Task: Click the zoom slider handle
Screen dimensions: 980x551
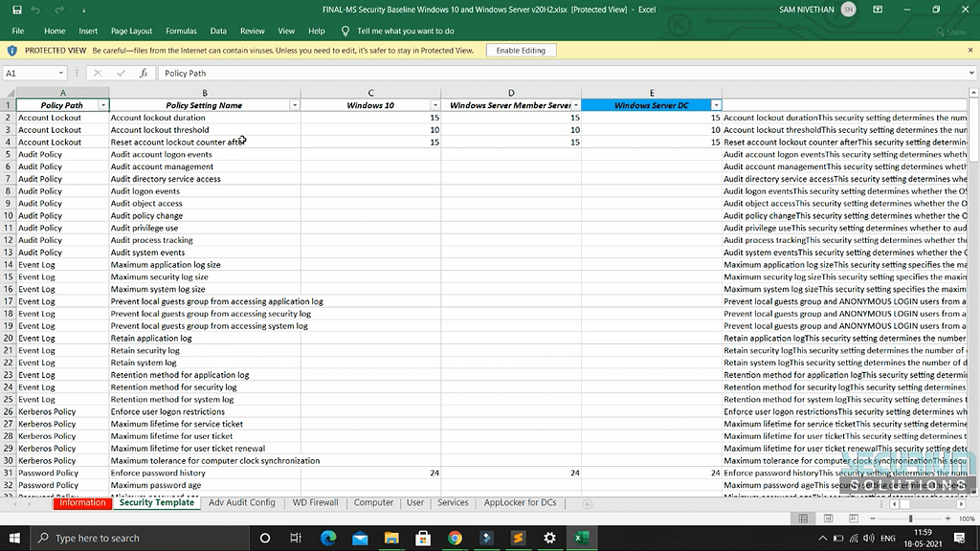Action: [911, 518]
